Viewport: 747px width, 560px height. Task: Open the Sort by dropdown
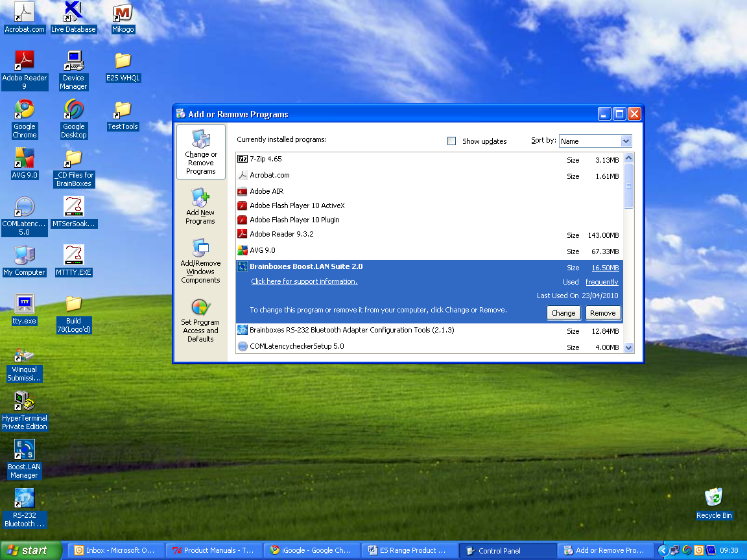pos(625,141)
